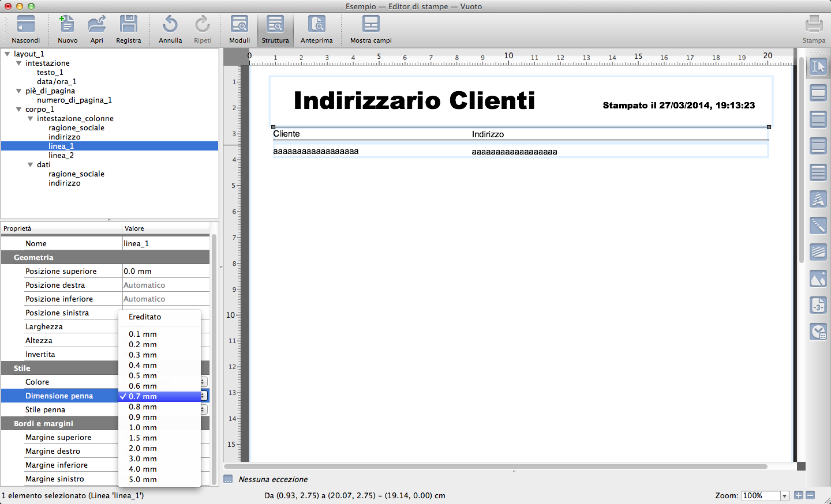Screen dimensions: 831x504
Task: Open a file with the Apri icon
Action: [96, 26]
